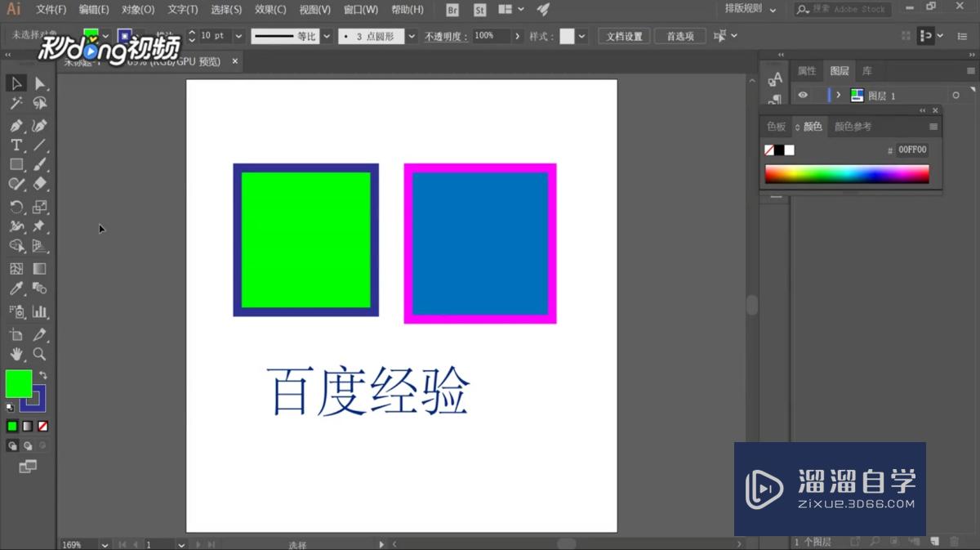Pick the Eraser tool

40,184
